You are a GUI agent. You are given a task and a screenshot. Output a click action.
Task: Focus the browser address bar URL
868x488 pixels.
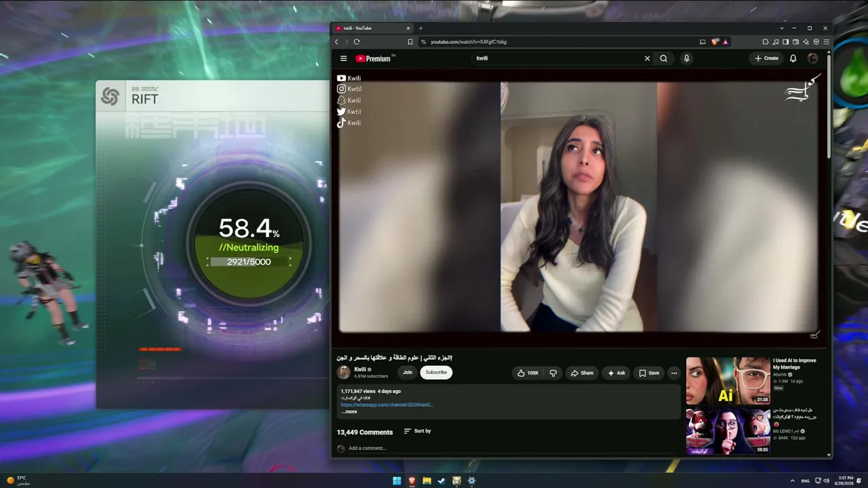click(x=469, y=42)
